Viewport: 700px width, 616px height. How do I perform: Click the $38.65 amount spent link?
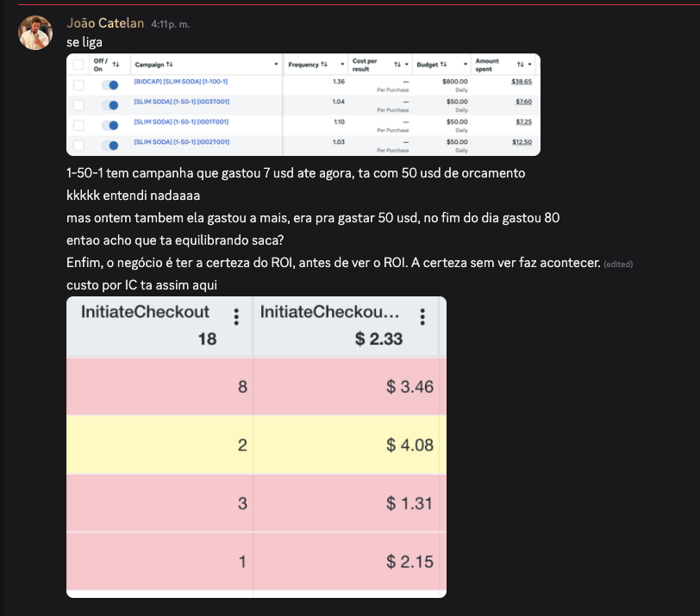coord(522,82)
